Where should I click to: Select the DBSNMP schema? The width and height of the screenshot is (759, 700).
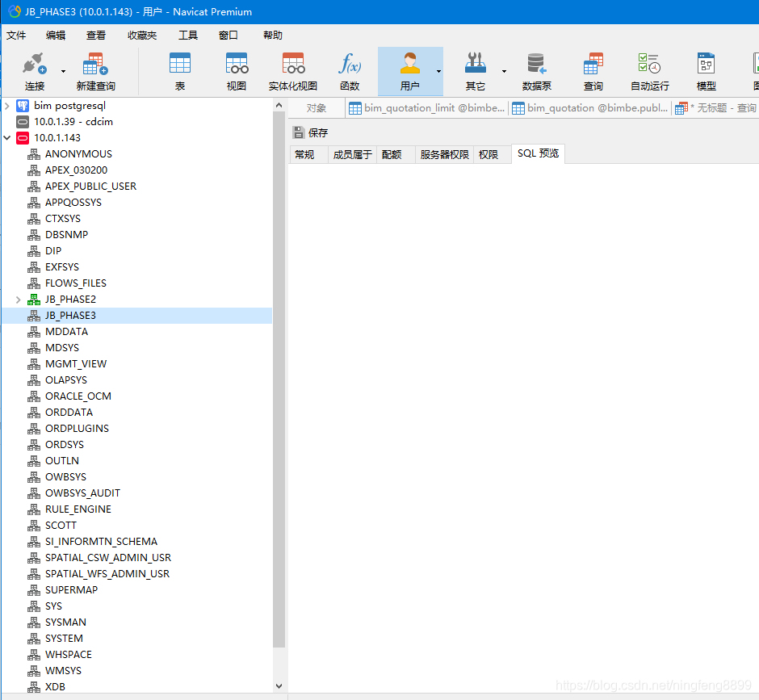pos(67,235)
